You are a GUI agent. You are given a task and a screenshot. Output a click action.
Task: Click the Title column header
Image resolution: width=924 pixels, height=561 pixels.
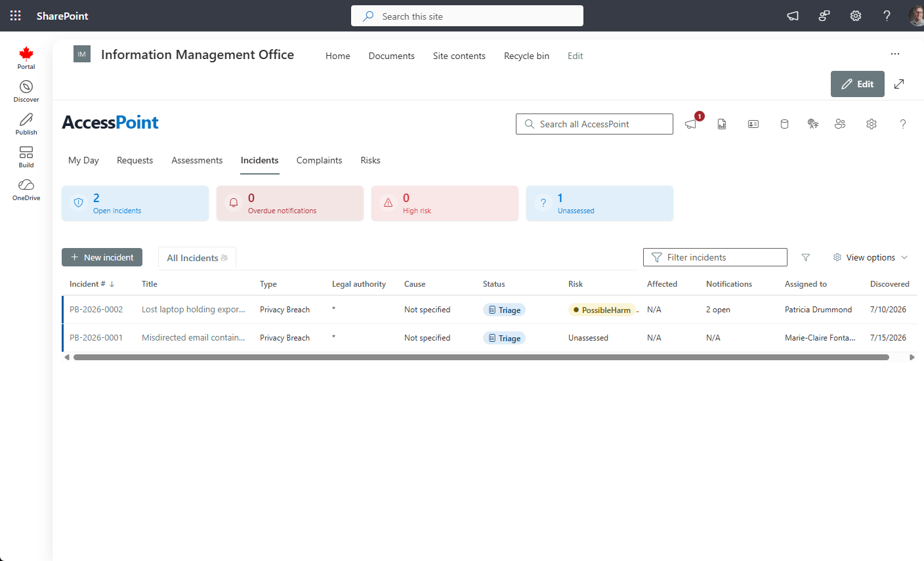pyautogui.click(x=150, y=284)
